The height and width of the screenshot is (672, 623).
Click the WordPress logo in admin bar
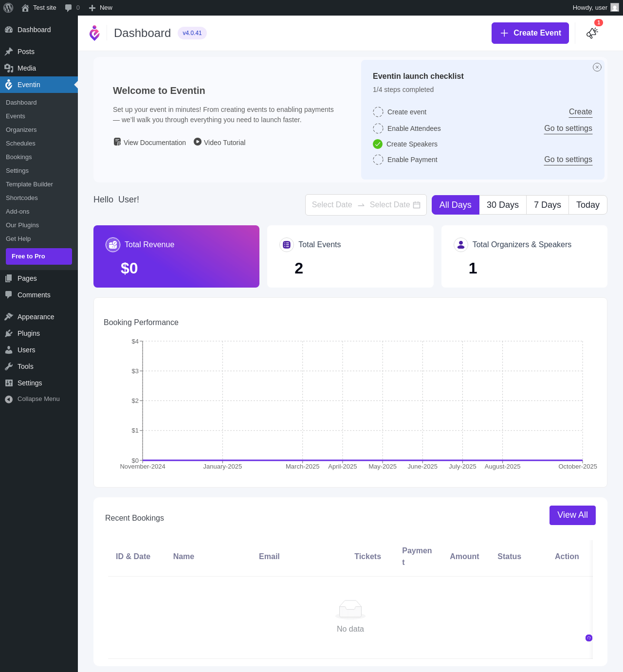tap(8, 8)
